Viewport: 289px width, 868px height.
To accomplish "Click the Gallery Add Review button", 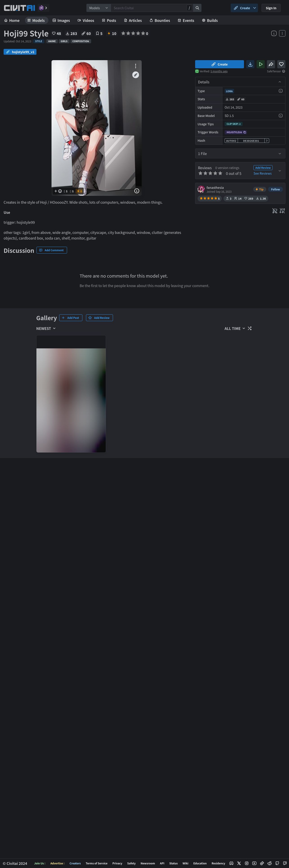I will pyautogui.click(x=99, y=318).
